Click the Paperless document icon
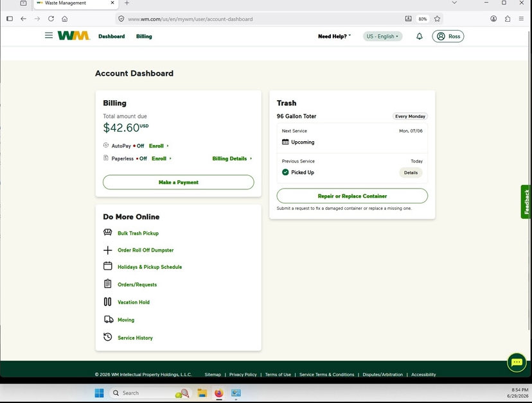532x403 pixels. [106, 158]
